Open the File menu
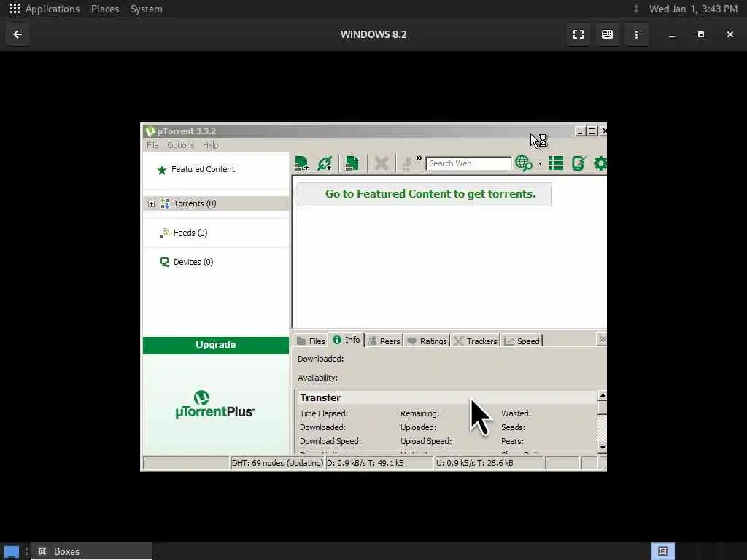Screen dimensions: 747x560 click(x=152, y=145)
